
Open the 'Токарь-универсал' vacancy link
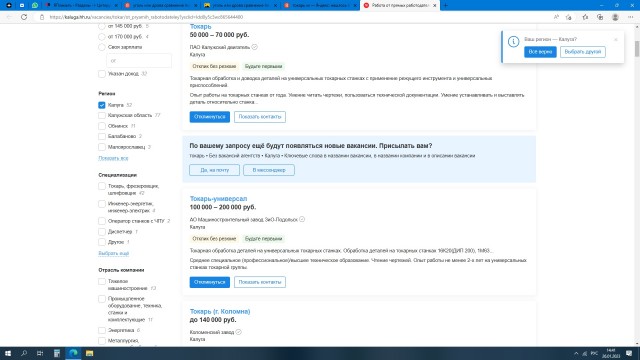(x=218, y=198)
